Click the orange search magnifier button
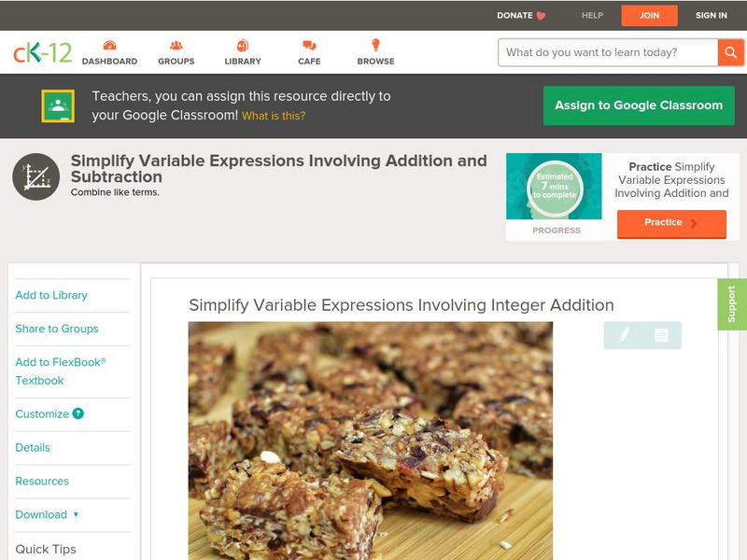This screenshot has width=747, height=560. [730, 52]
